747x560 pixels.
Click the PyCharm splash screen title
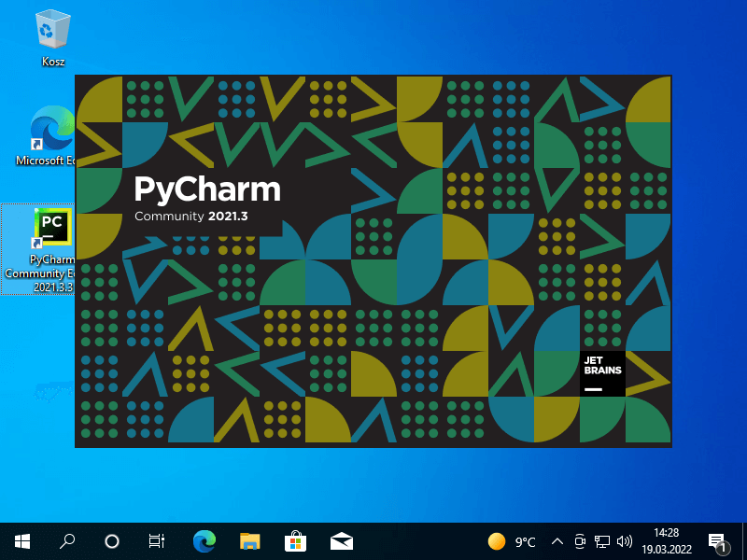coord(207,189)
